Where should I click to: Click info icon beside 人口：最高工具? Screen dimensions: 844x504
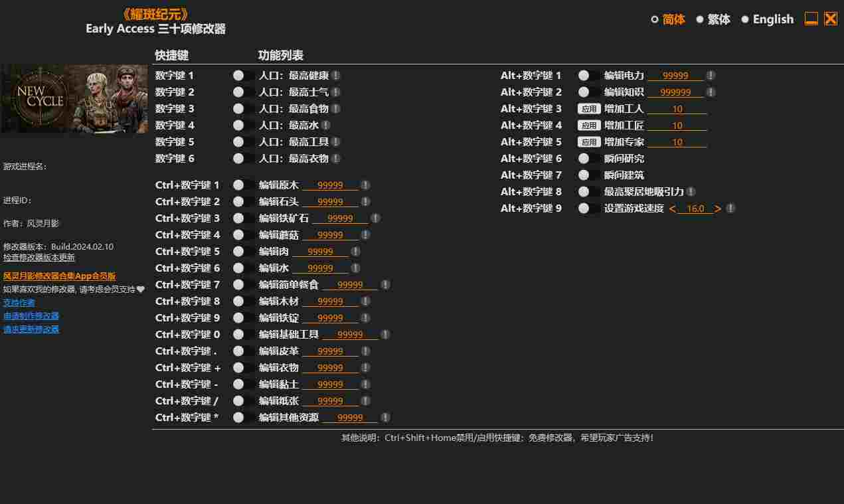coord(336,142)
